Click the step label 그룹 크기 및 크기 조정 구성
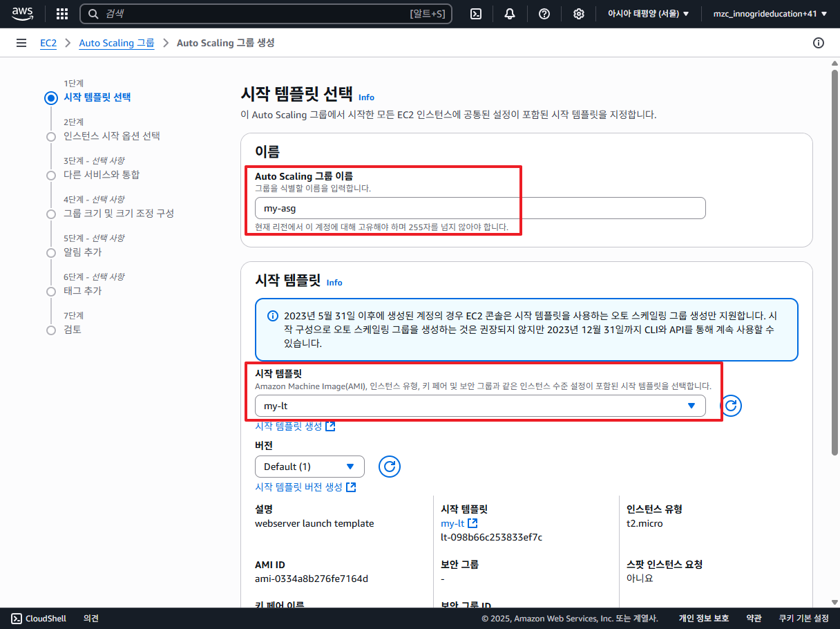The width and height of the screenshot is (840, 629). 119,214
